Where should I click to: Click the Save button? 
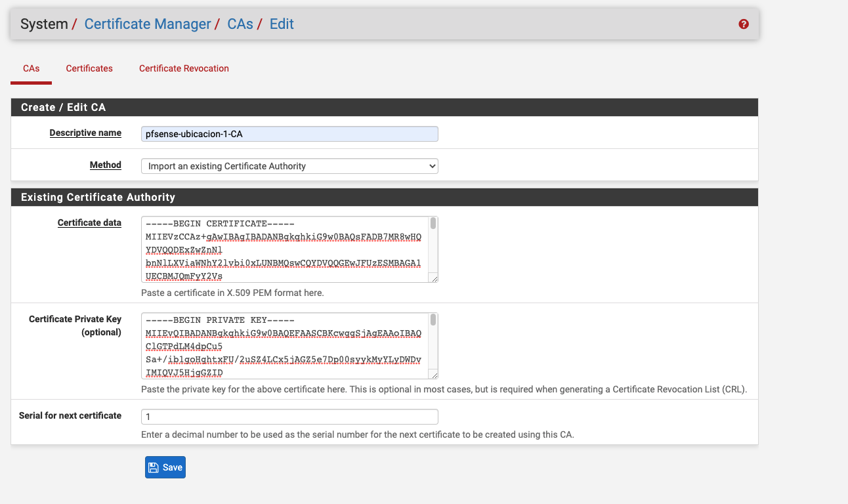point(165,467)
